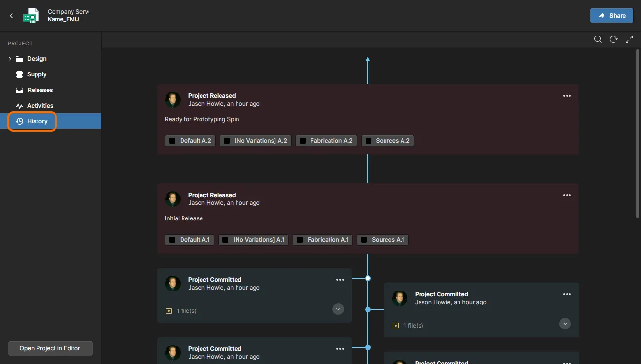
Task: Open the Fabrication A.1 package
Action: pos(323,240)
